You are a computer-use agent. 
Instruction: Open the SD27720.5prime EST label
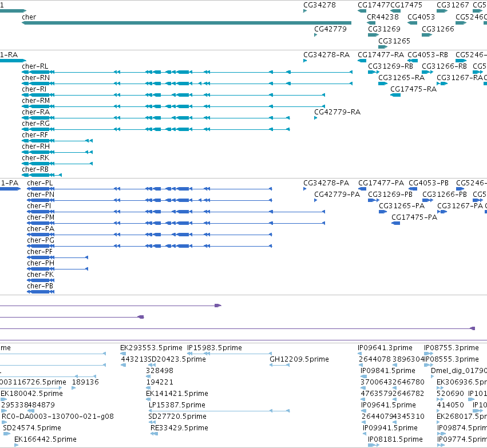(177, 417)
